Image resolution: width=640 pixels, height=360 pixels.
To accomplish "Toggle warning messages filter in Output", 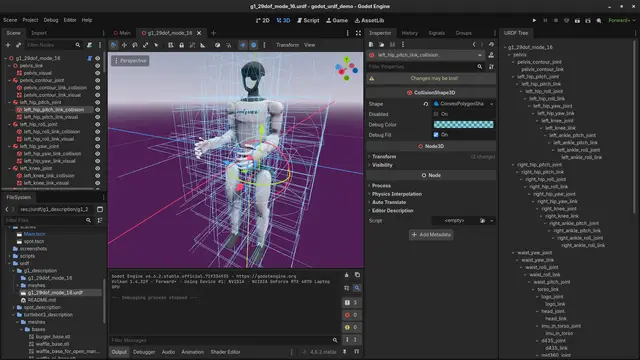I will click(351, 327).
